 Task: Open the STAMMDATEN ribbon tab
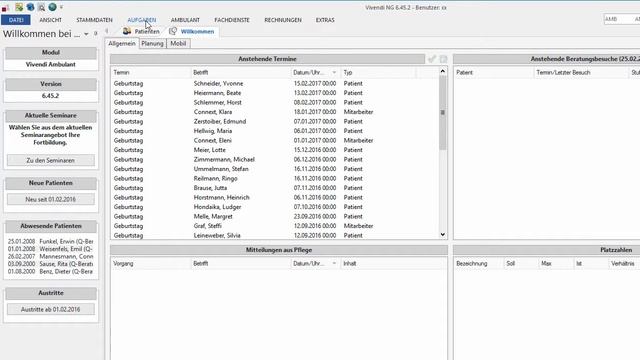[x=94, y=20]
